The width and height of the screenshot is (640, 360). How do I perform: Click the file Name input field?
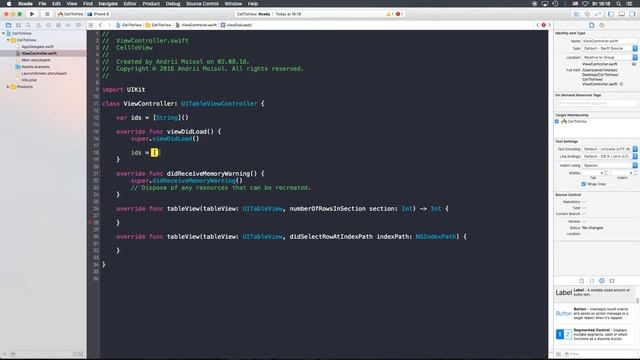(x=609, y=41)
